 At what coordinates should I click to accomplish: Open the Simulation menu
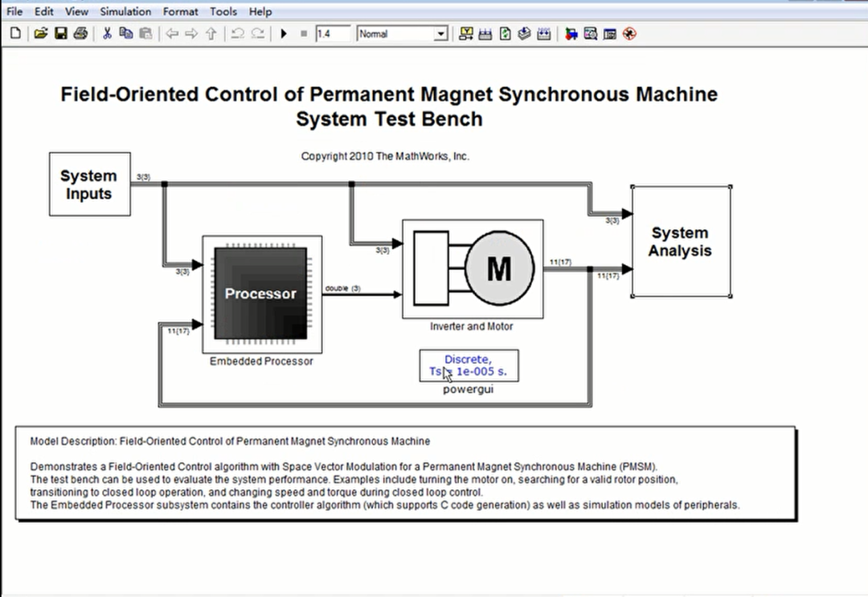125,11
